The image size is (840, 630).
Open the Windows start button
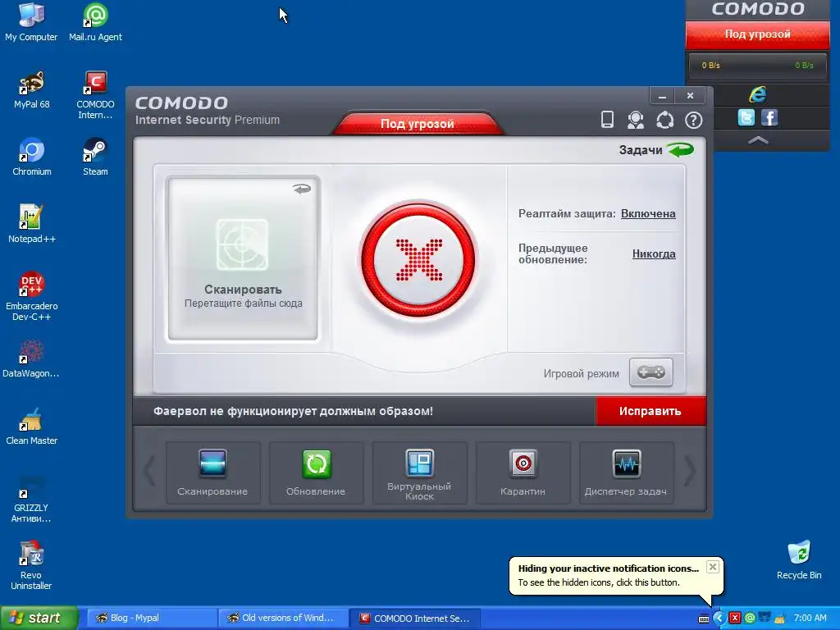pos(39,618)
